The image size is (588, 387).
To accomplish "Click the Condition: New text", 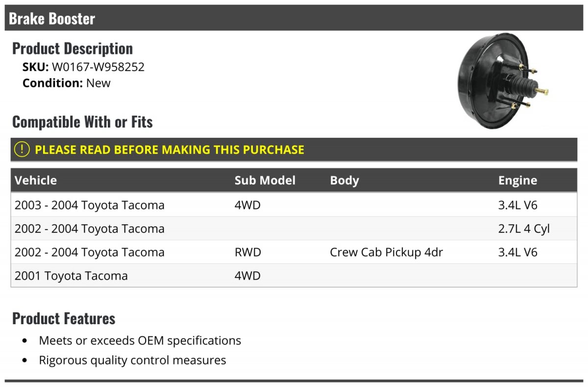I will point(67,83).
